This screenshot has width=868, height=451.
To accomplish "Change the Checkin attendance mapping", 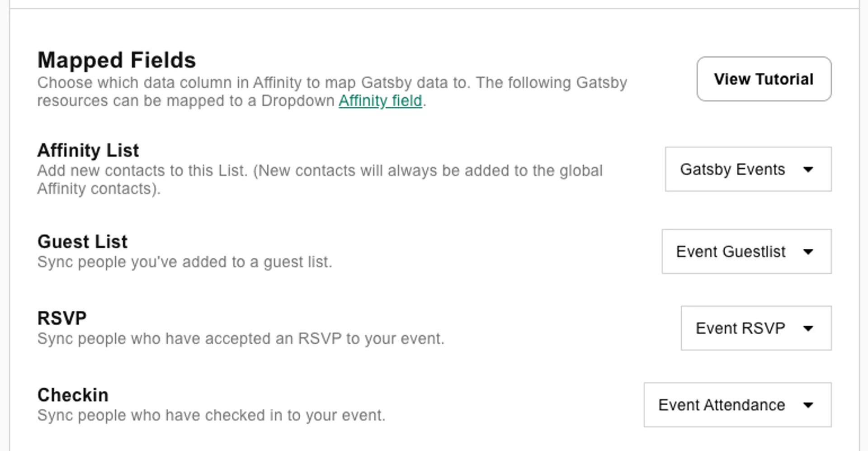I will 737,405.
